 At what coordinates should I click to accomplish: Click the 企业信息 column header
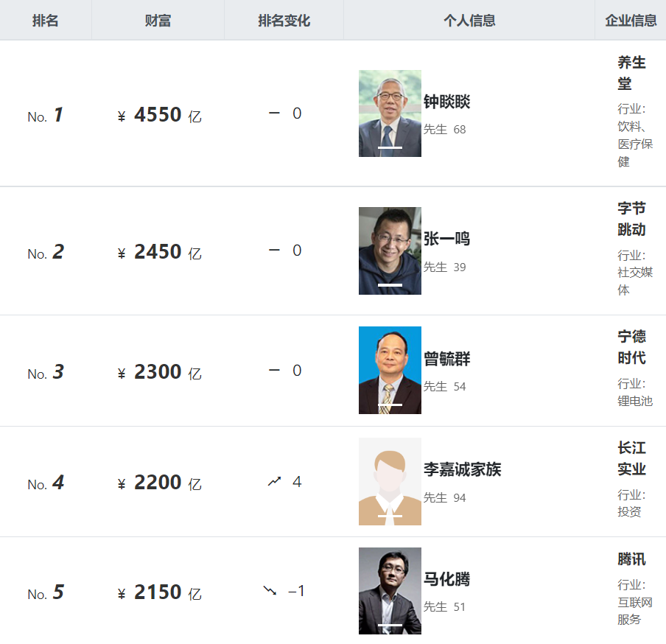coord(631,21)
